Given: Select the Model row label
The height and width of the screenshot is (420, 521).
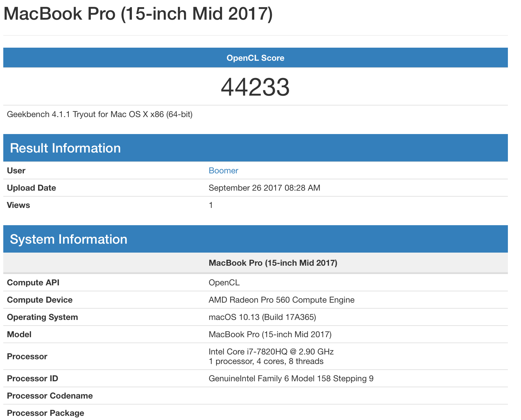Looking at the screenshot, I should 19,335.
